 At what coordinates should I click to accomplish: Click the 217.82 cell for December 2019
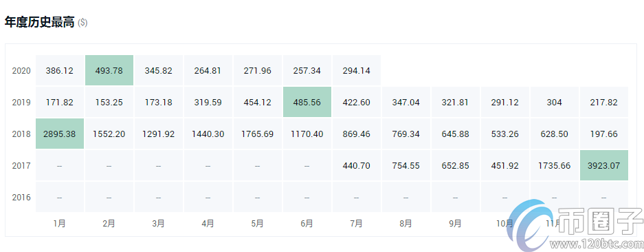[x=604, y=102]
